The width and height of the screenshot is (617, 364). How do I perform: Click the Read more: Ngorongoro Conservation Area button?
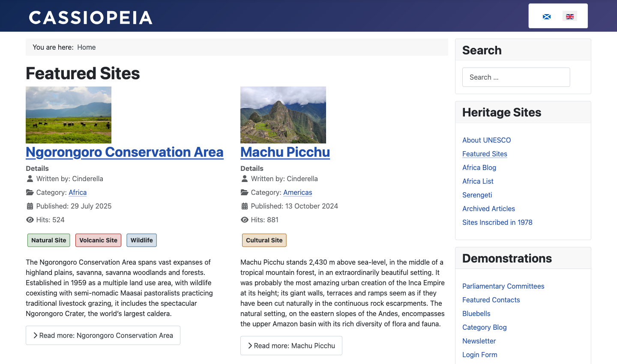point(103,335)
